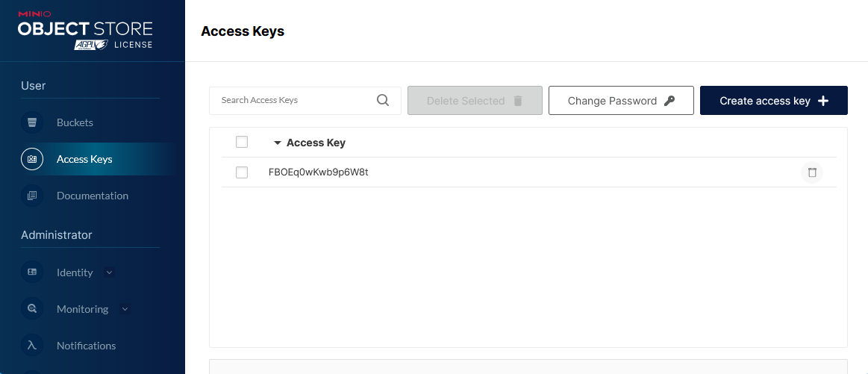
Task: Toggle sort arrow beside Access Key column
Action: point(278,143)
